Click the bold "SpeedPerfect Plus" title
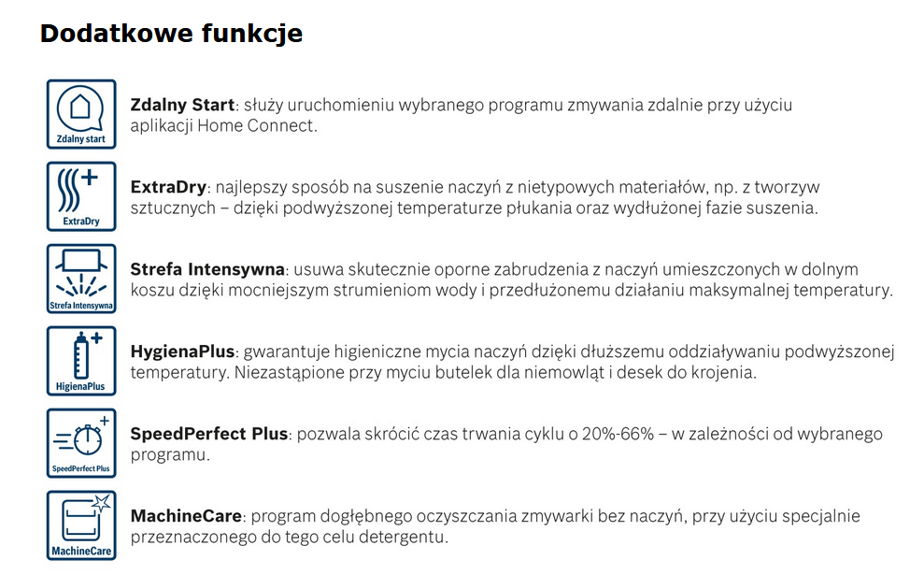The image size is (924, 574). (x=210, y=435)
